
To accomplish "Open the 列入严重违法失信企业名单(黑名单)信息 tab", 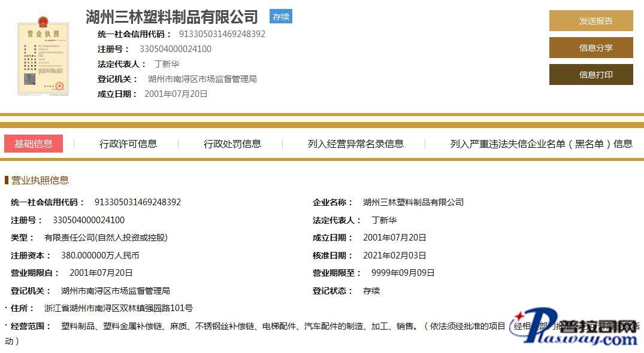I will (541, 144).
